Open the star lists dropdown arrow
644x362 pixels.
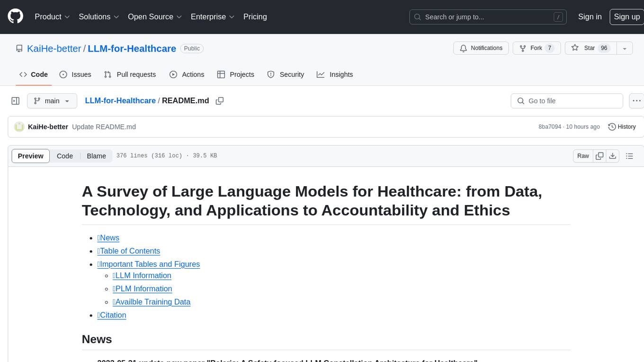click(x=625, y=48)
